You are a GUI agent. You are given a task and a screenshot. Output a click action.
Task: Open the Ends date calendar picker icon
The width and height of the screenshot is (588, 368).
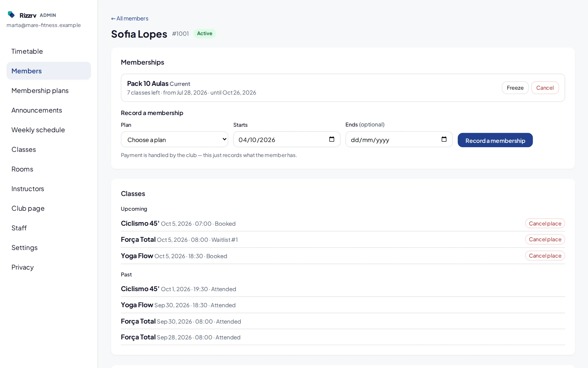coord(444,139)
